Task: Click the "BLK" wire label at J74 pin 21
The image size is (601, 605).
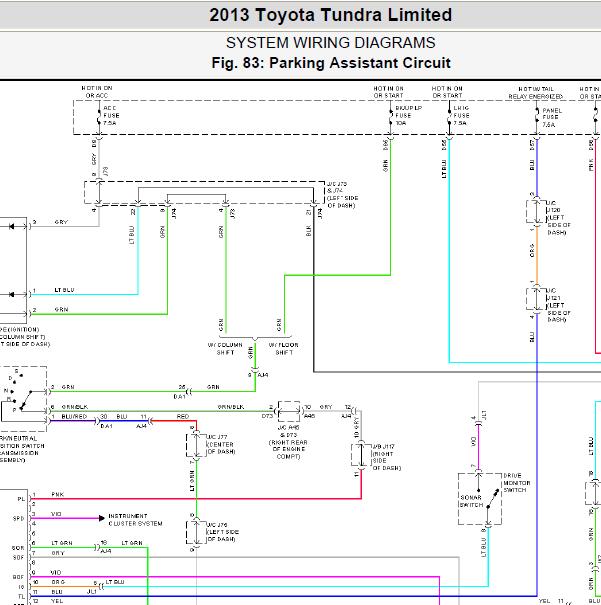Action: coord(308,231)
